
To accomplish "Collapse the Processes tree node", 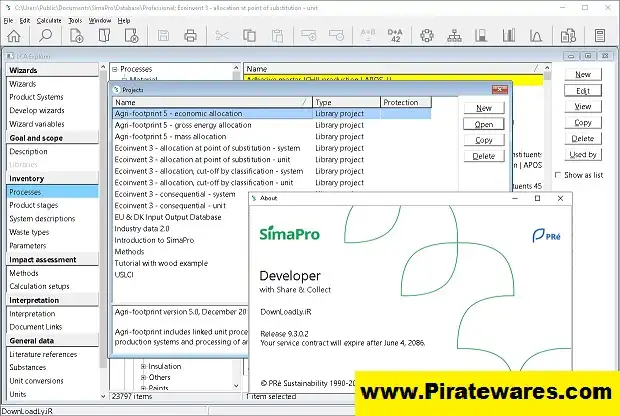I will point(114,70).
